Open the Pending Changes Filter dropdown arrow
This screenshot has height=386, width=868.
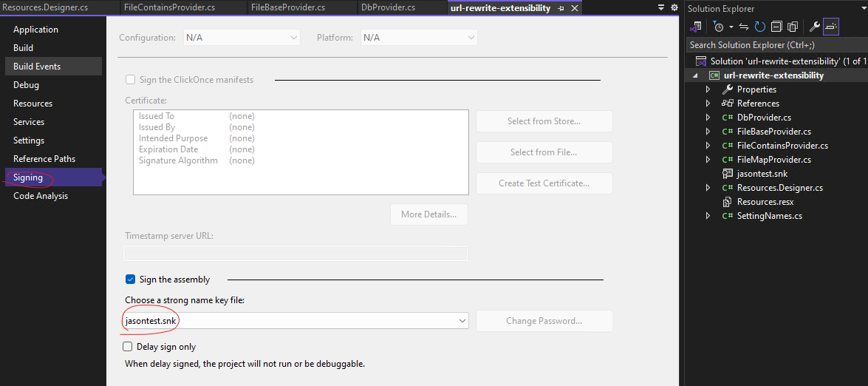click(x=731, y=27)
